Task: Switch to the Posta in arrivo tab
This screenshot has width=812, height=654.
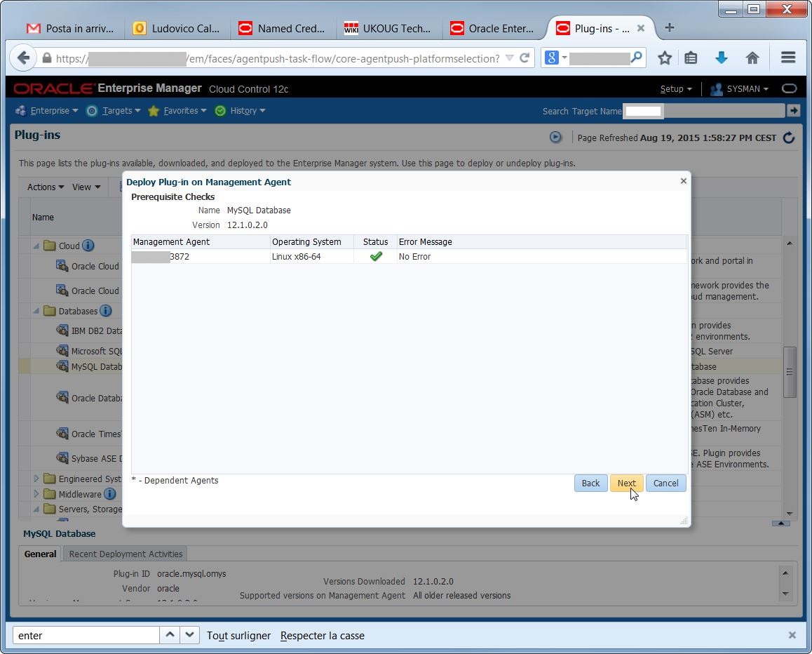Action: point(69,29)
